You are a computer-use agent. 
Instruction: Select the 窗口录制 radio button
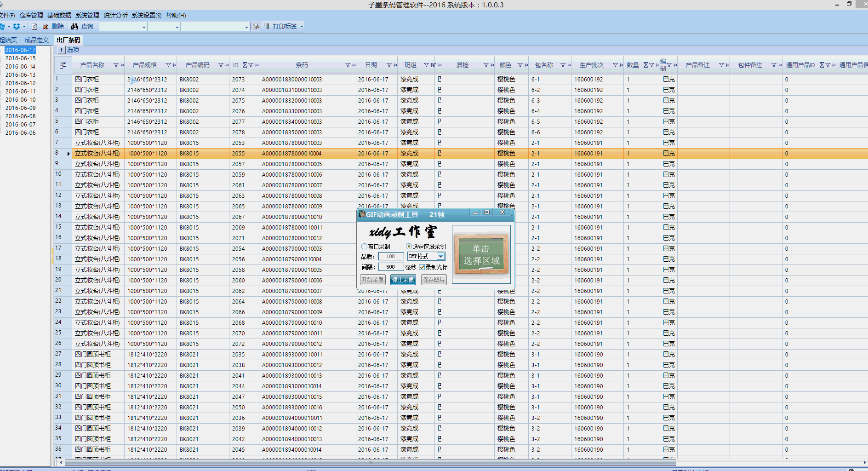point(365,247)
